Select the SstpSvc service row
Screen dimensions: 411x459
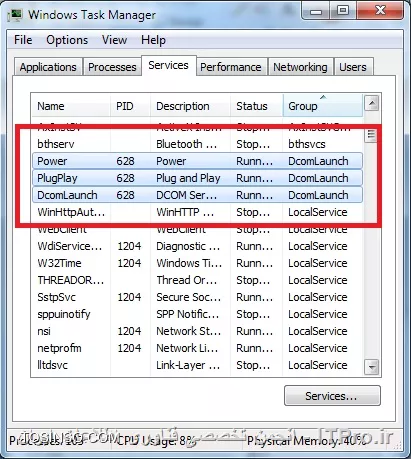click(197, 297)
